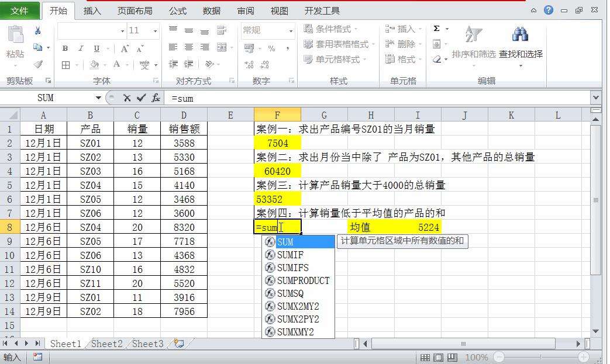Image resolution: width=610 pixels, height=364 pixels.
Task: Click the Clear eraser icon
Action: tap(437, 59)
